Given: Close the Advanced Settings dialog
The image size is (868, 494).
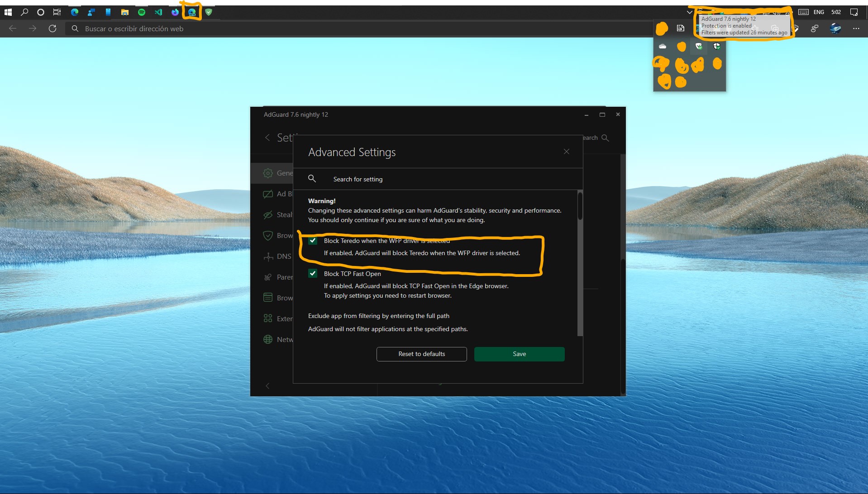Looking at the screenshot, I should click(x=566, y=152).
